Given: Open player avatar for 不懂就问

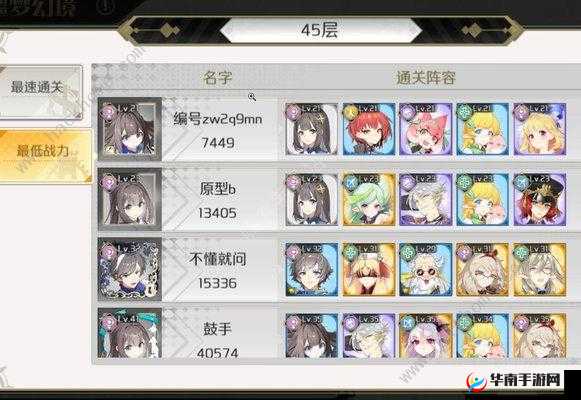Looking at the screenshot, I should [130, 269].
